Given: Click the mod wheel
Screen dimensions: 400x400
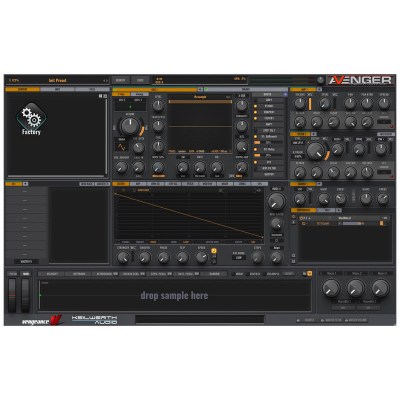Looking at the screenshot, I should click(x=25, y=295).
